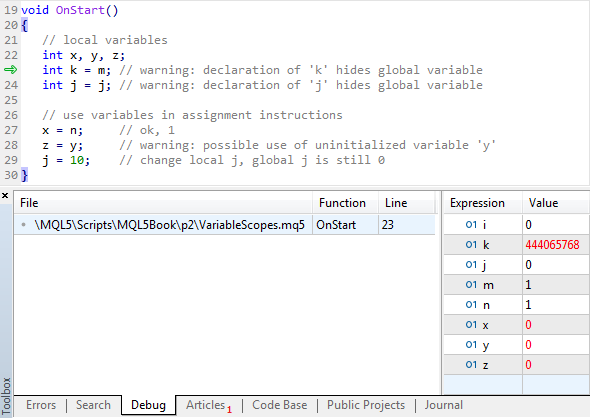Switch to the Search tab
The height and width of the screenshot is (418, 590).
pos(93,405)
